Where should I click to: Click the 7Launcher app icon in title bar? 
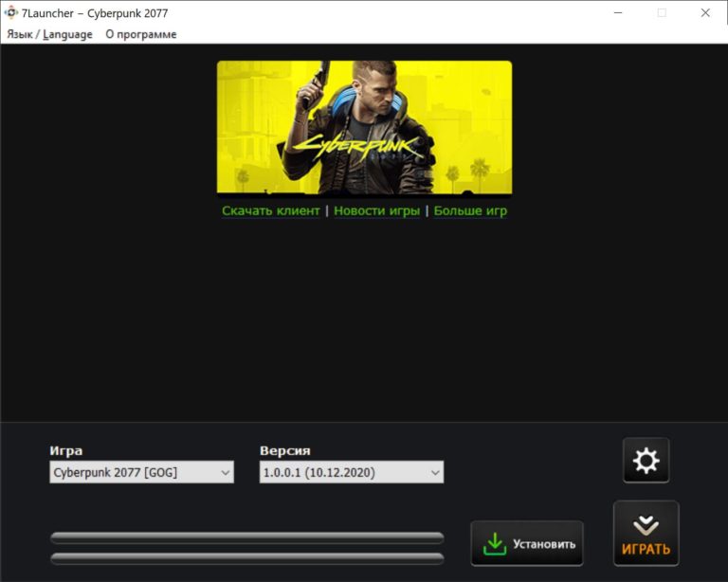10,12
